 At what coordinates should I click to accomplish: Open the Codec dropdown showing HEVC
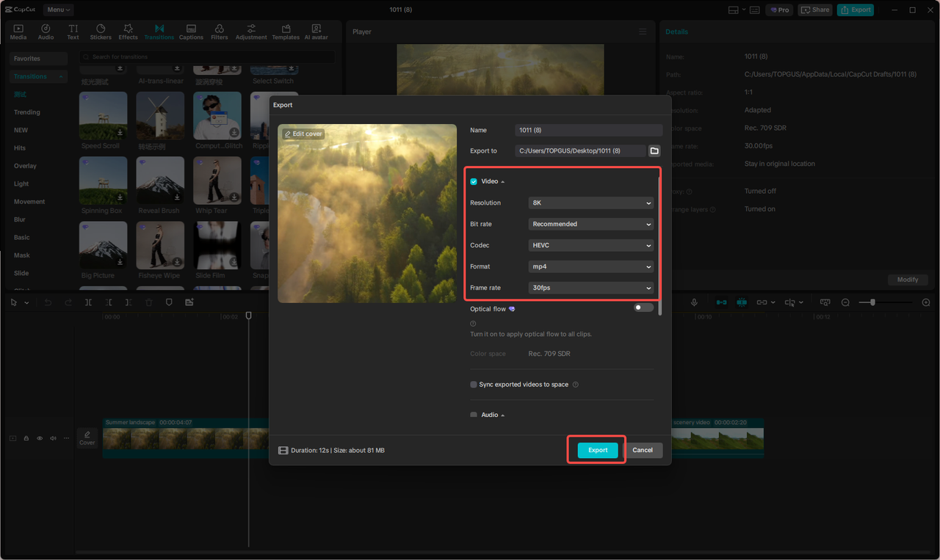(x=590, y=245)
